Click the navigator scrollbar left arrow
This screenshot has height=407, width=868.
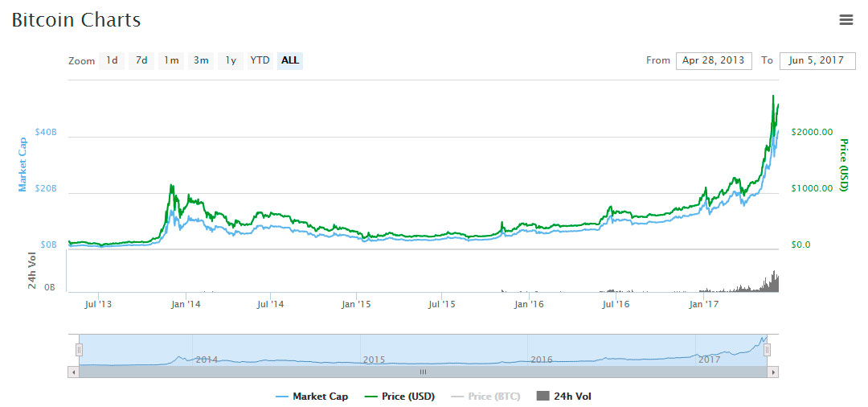coord(74,372)
